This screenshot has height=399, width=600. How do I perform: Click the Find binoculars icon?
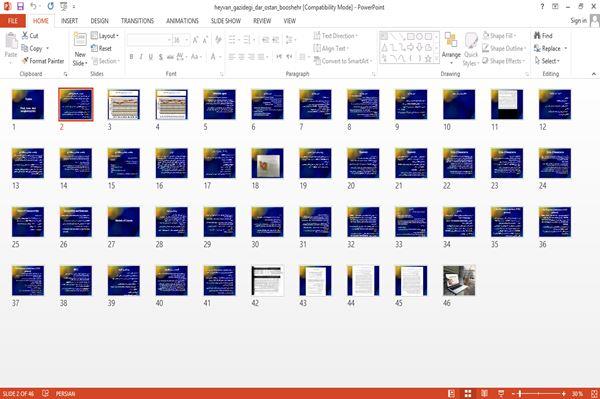(x=537, y=35)
